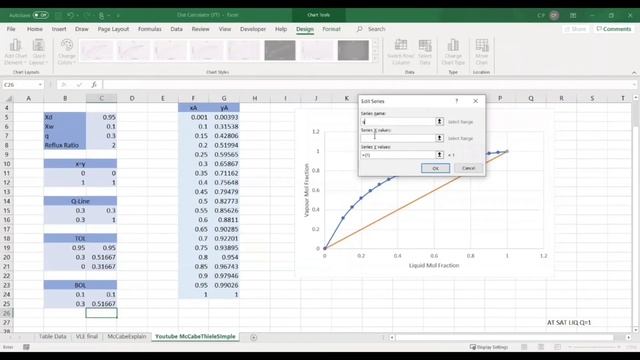Collapse range selector for Series name
Image resolution: width=640 pixels, height=360 pixels.
(x=440, y=122)
